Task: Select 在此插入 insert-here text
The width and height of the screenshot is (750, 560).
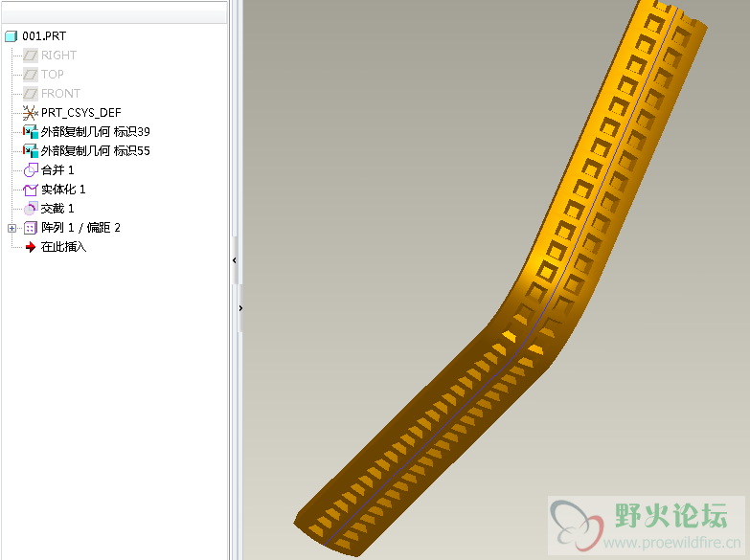Action: (x=63, y=247)
